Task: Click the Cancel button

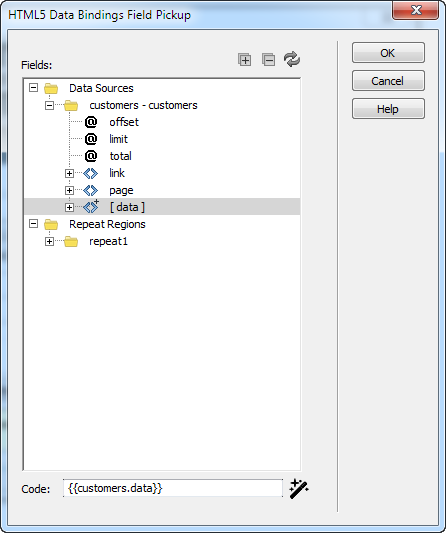Action: click(x=388, y=81)
